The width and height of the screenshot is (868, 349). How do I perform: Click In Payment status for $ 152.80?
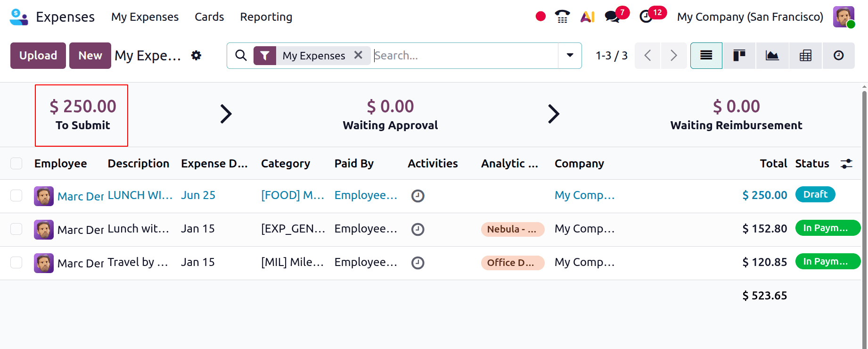tap(828, 228)
